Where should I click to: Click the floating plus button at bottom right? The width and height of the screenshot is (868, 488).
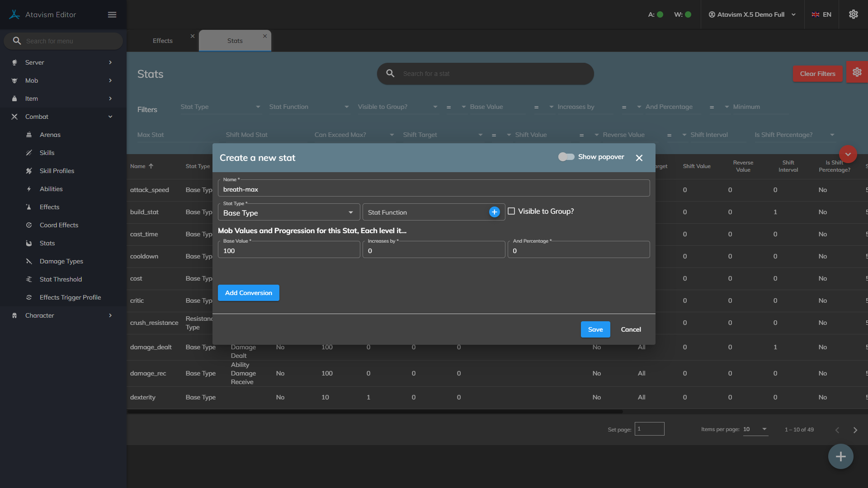click(840, 456)
